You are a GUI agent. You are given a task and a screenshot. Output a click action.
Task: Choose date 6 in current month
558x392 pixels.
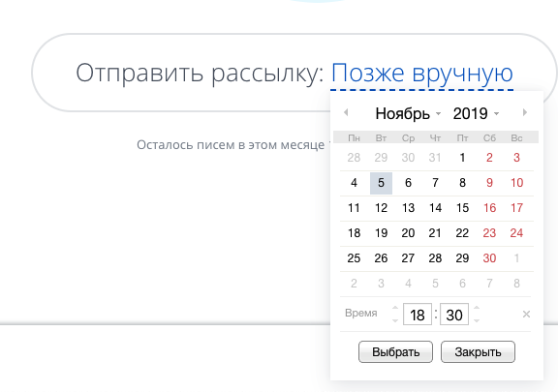[408, 183]
